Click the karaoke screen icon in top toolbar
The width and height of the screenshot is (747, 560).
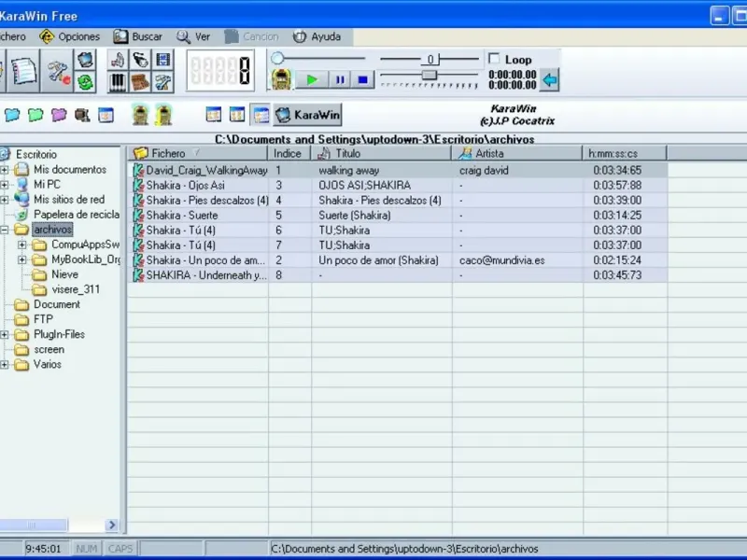[85, 60]
